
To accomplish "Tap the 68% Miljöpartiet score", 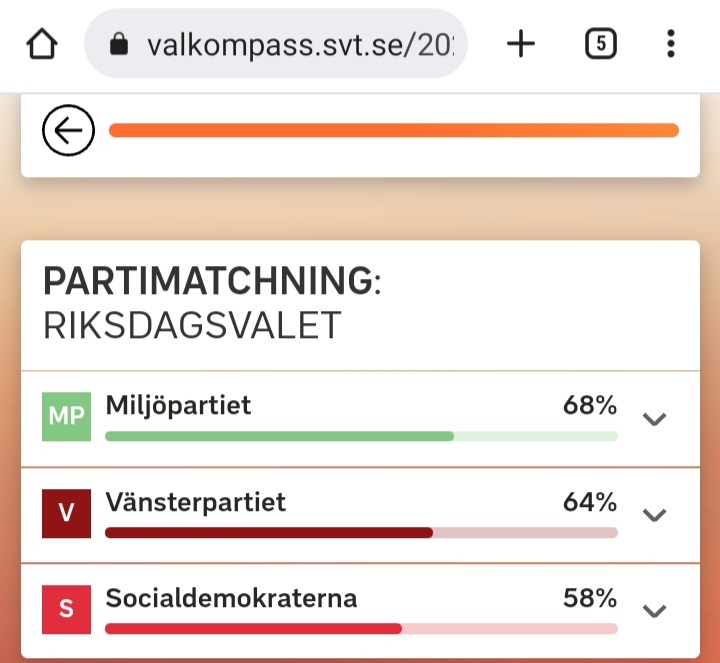I will tap(589, 405).
